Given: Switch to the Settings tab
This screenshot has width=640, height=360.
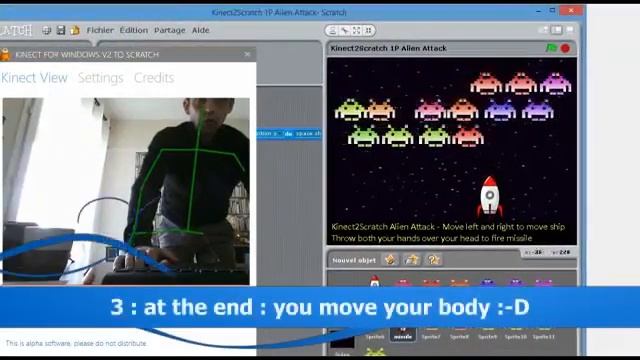Looking at the screenshot, I should pos(100,78).
